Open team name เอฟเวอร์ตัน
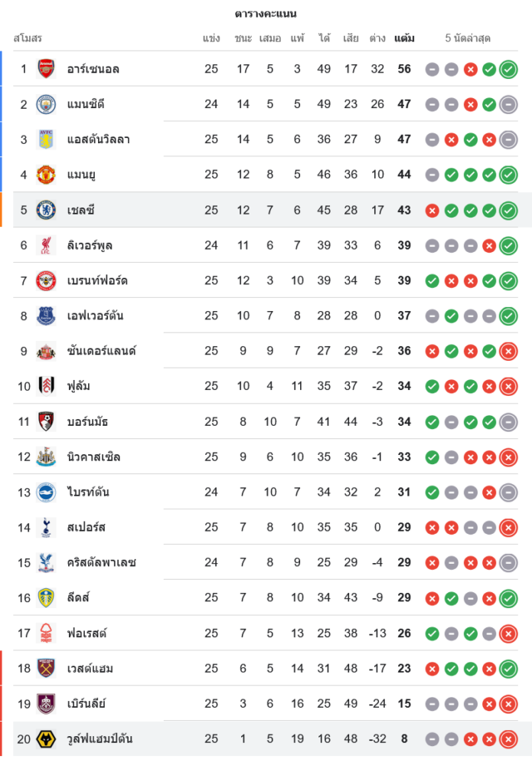Screen dimensions: 532x766 click(x=95, y=316)
